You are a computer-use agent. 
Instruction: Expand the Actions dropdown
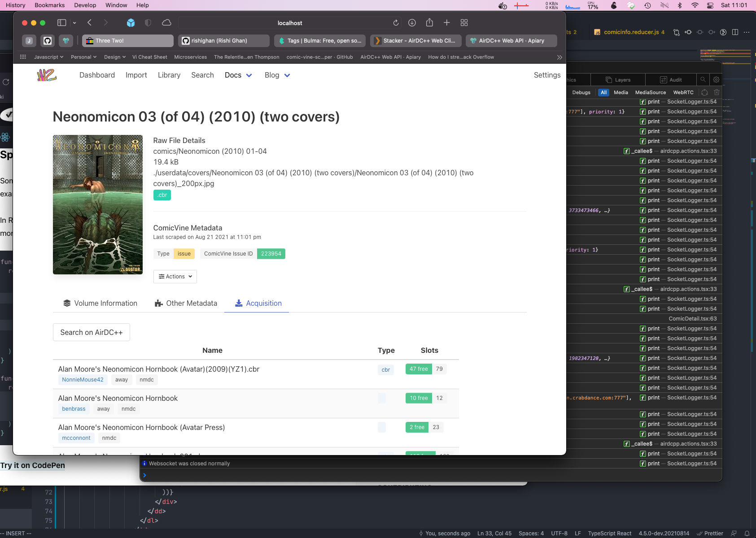coord(175,277)
